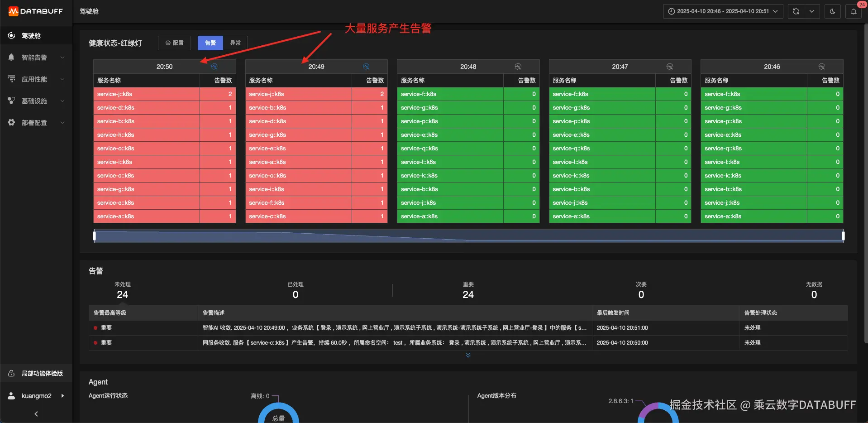
Task: Click the 部署配置 gear icon
Action: click(x=11, y=123)
